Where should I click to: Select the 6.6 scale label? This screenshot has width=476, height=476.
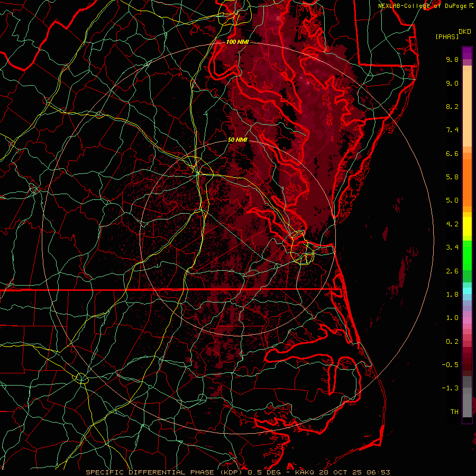[452, 153]
